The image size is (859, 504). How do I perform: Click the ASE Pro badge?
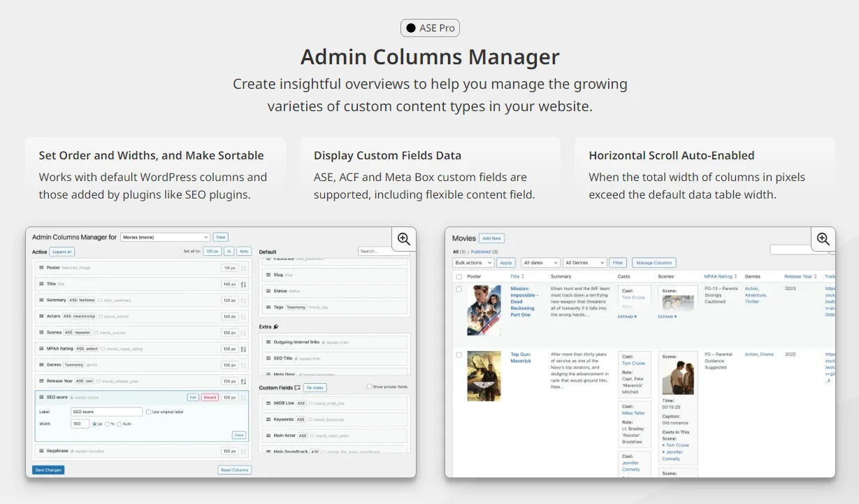(x=430, y=28)
